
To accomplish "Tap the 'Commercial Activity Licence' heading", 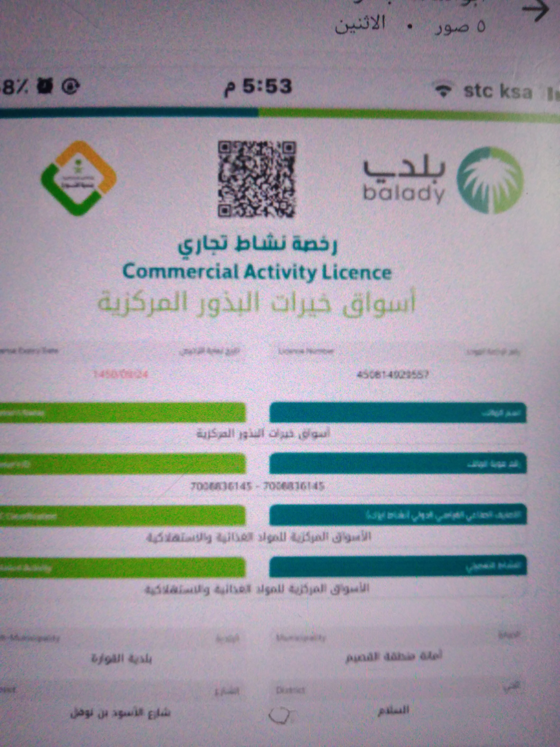I will pyautogui.click(x=256, y=272).
